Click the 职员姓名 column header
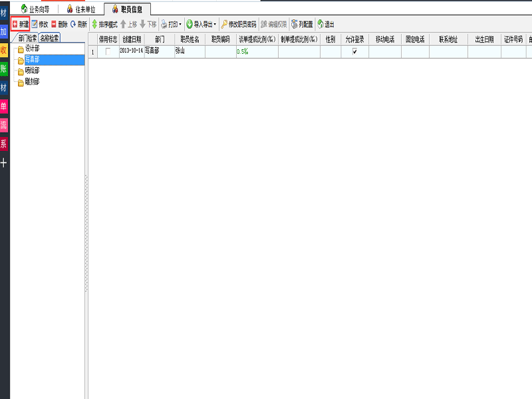The width and height of the screenshot is (532, 399). (x=190, y=40)
